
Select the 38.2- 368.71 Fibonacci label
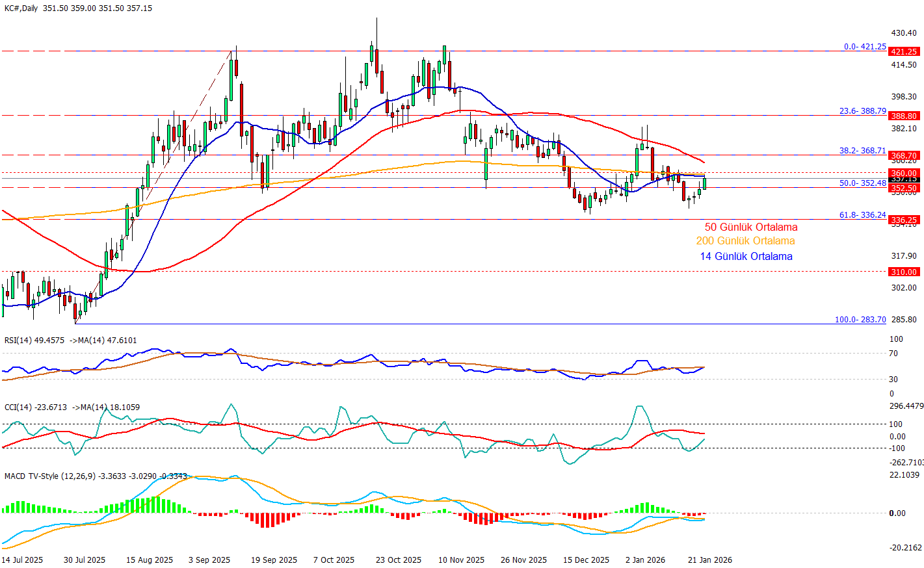[862, 151]
